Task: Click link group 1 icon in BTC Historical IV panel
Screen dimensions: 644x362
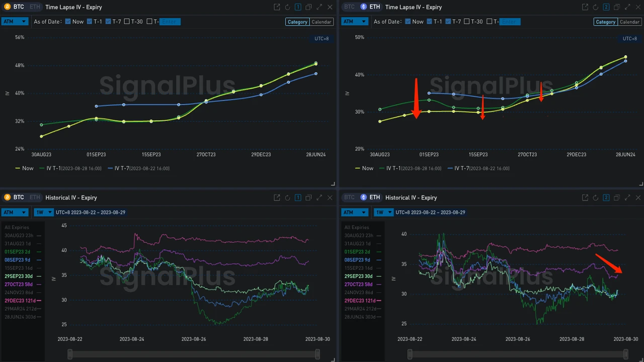Action: (x=298, y=198)
